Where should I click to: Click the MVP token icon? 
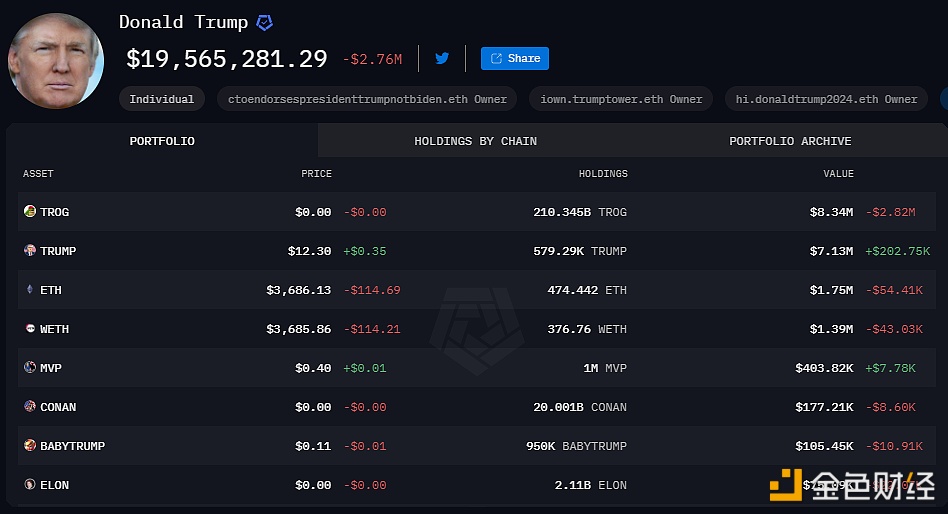[x=30, y=367]
